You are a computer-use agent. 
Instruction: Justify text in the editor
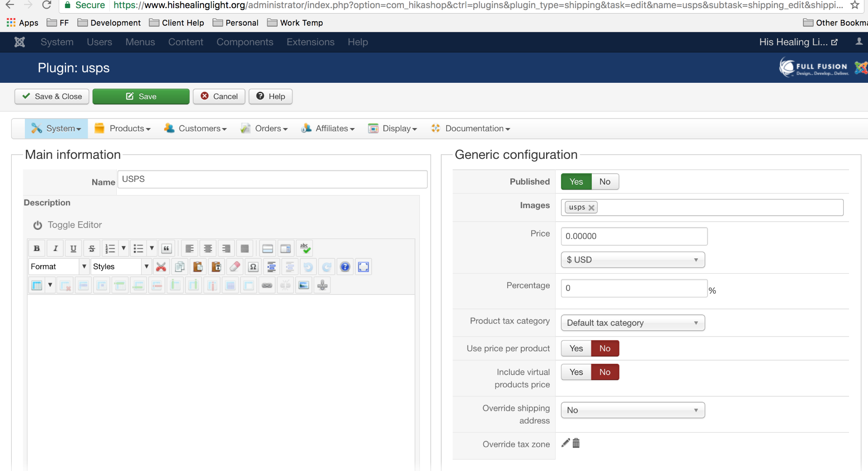245,248
